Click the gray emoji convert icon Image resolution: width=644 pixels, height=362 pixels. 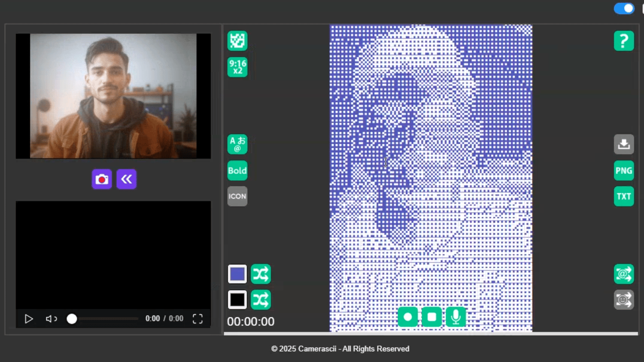[624, 300]
